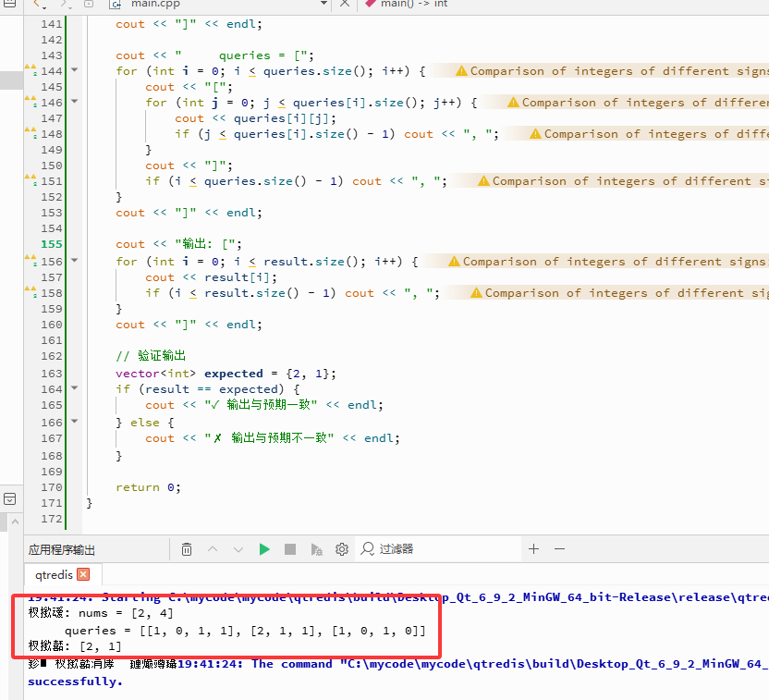Click output text 'The command'

point(292,664)
